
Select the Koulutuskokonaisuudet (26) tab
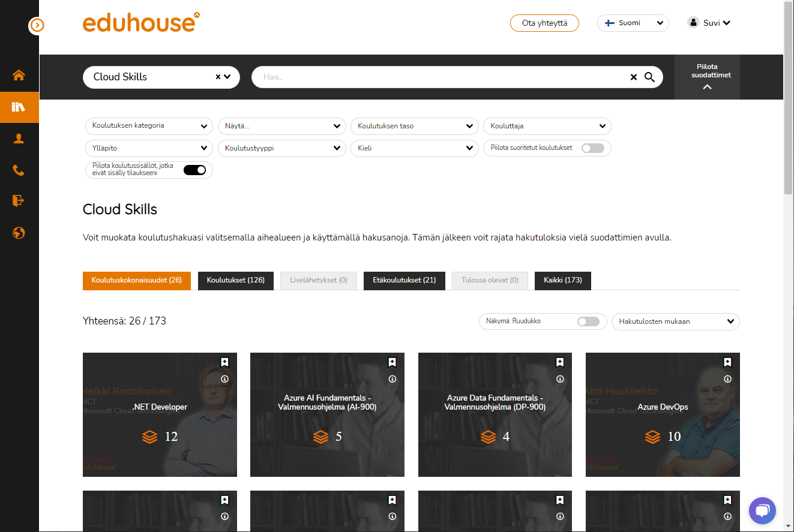137,280
